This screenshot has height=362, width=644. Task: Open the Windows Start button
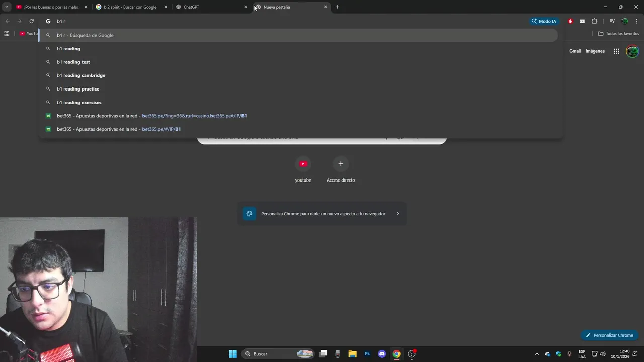233,354
